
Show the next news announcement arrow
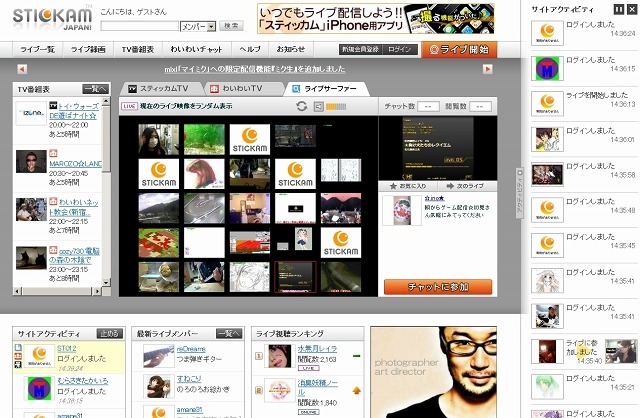(x=487, y=69)
